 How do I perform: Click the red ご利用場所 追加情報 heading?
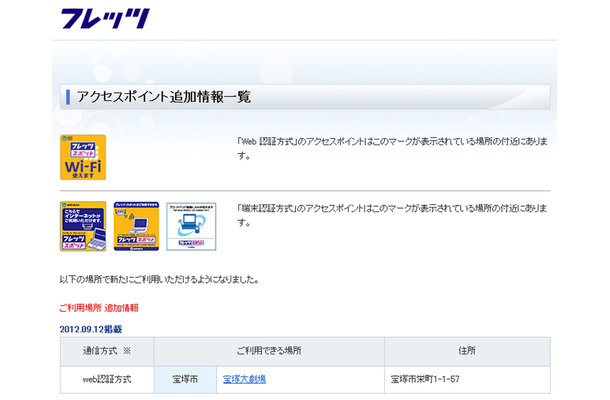pyautogui.click(x=99, y=308)
